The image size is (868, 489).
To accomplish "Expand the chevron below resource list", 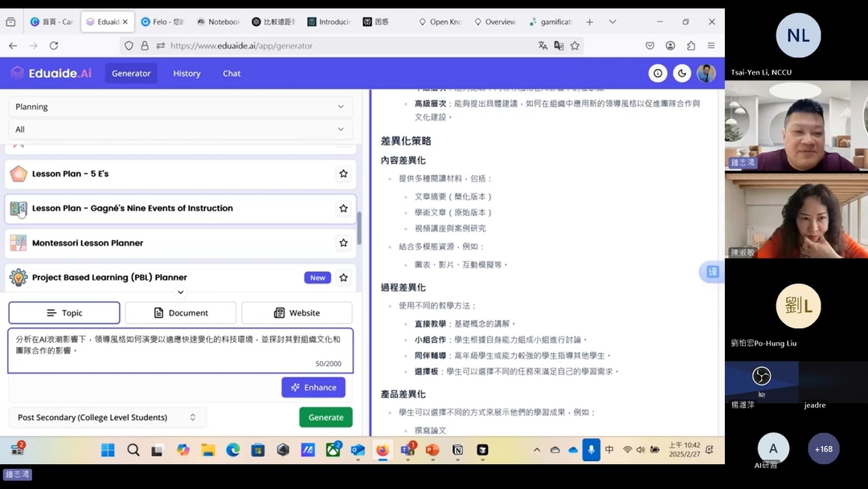I will pyautogui.click(x=181, y=292).
